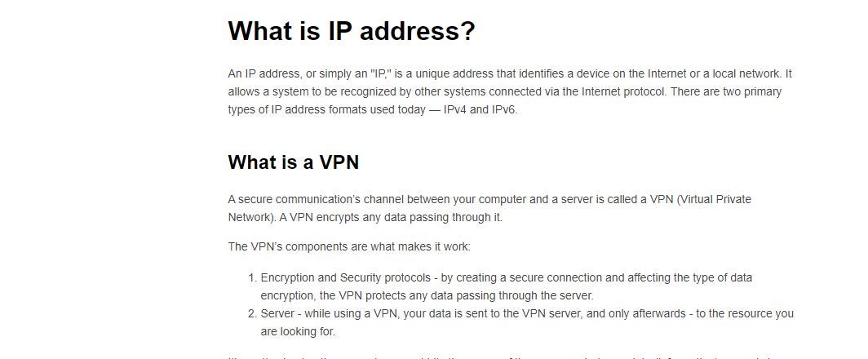Screen dimensions: 868x359
Task: Click the line "The VPN's components are what makes it work:"
Action: coord(349,246)
